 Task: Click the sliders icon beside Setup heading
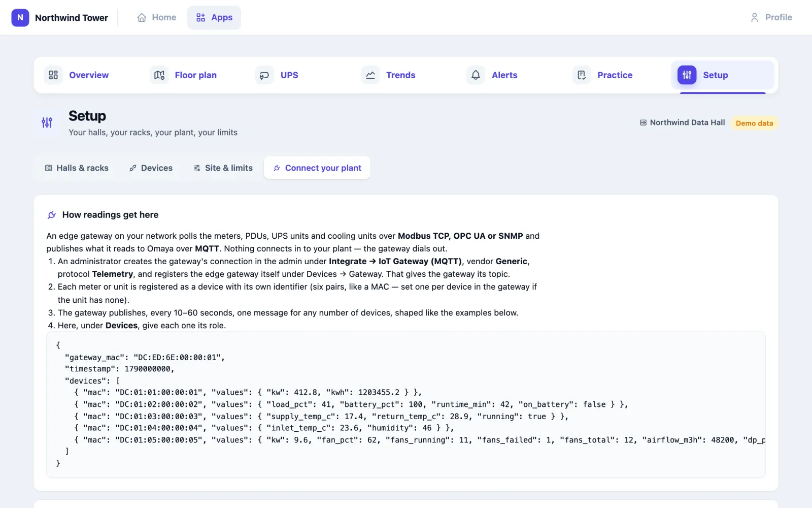[x=47, y=122]
